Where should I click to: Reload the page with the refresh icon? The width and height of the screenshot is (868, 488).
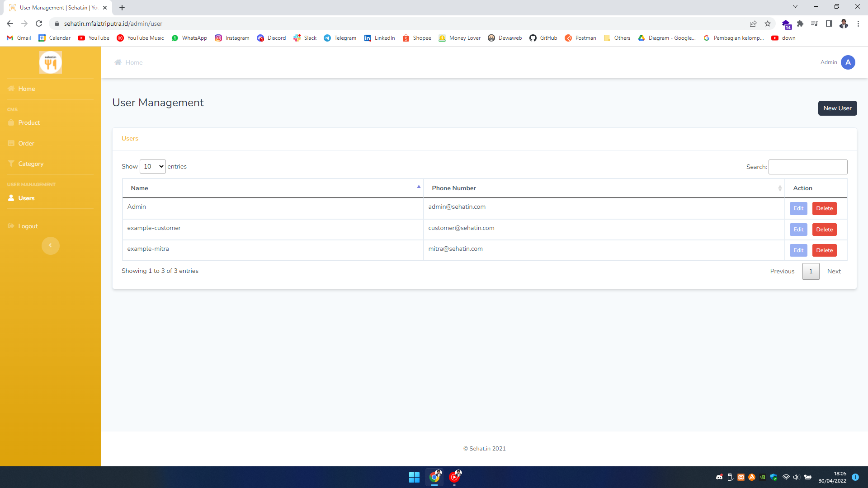pos(39,23)
